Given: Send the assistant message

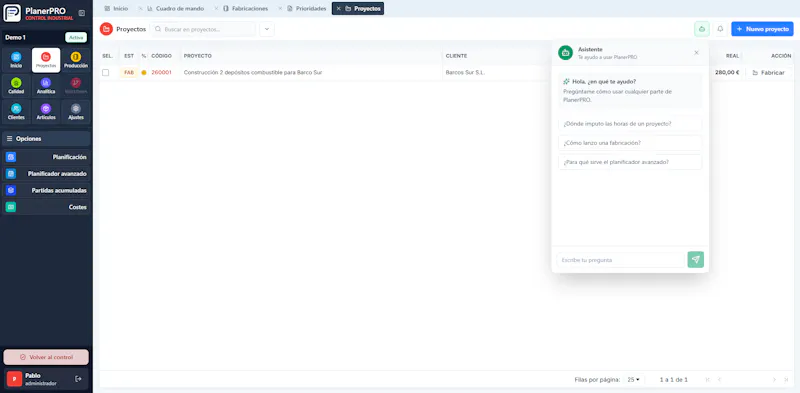Looking at the screenshot, I should click(695, 260).
